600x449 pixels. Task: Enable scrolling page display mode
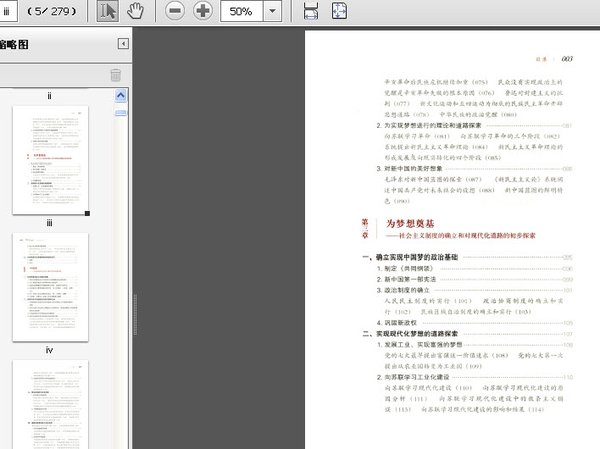click(x=311, y=11)
